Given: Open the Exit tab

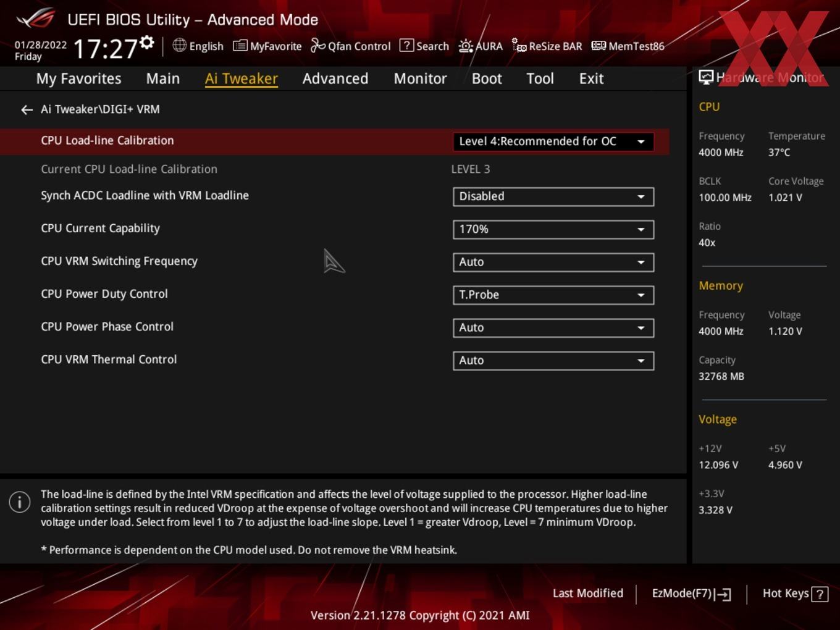Looking at the screenshot, I should pos(591,79).
